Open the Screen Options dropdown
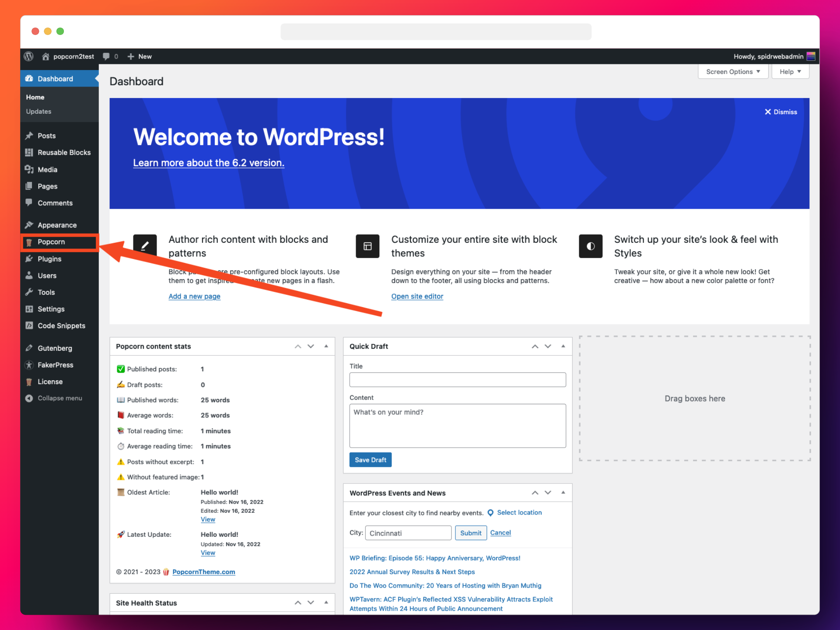 [x=732, y=71]
